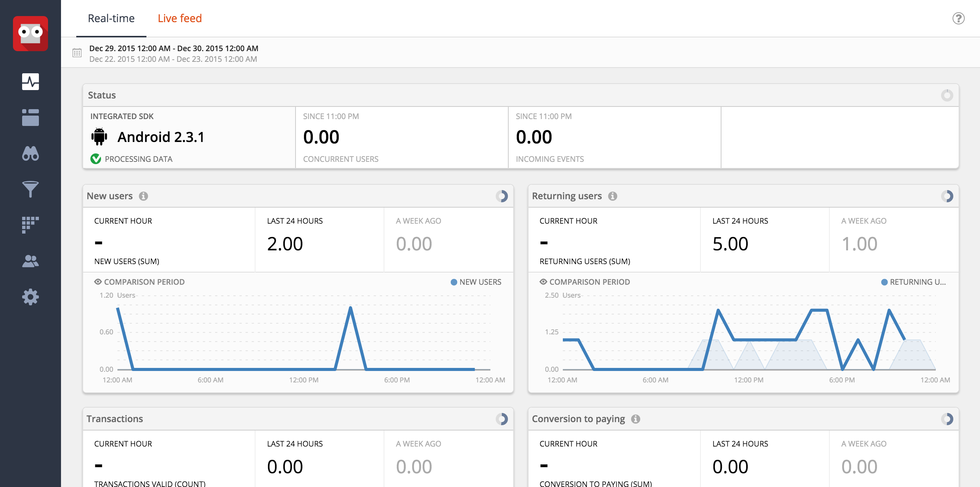Click the Android robot SDK icon
980x487 pixels.
[99, 137]
